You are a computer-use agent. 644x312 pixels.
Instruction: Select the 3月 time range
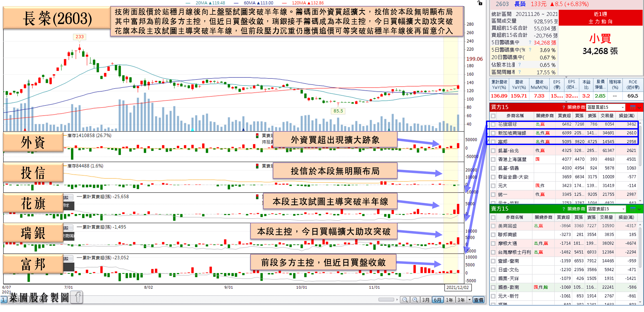coord(426,300)
